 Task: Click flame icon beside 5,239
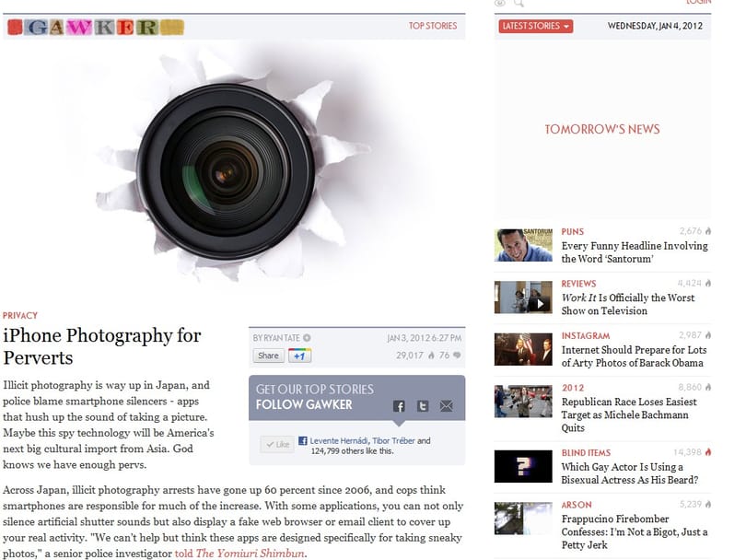[x=708, y=505]
